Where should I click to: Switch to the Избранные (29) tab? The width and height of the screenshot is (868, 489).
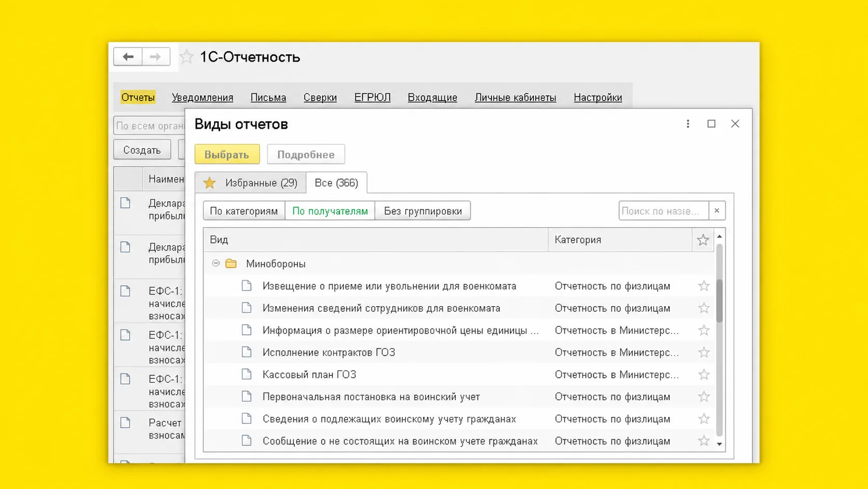pos(251,183)
